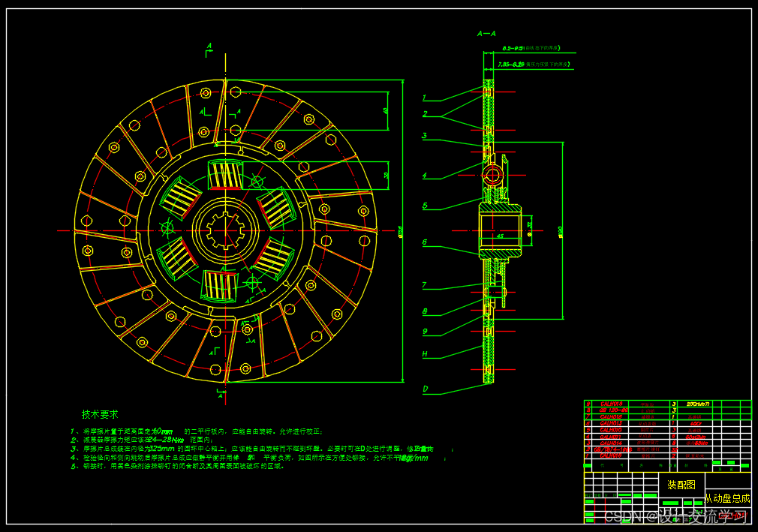
Task: Select 'GB 120–86' cell in parts list
Action: (613, 410)
